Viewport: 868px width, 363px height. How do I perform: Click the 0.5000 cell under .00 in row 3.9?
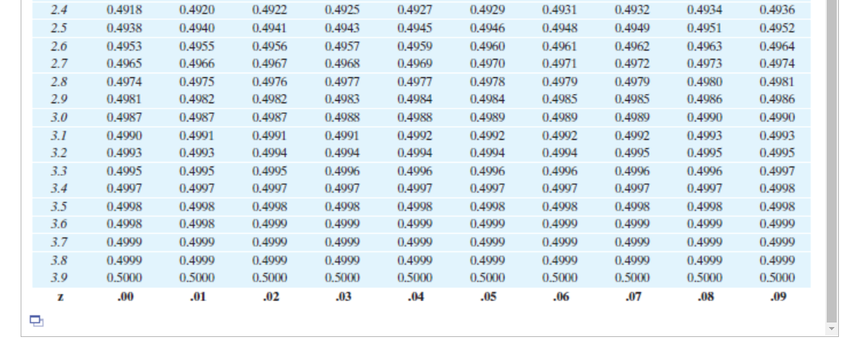124,277
